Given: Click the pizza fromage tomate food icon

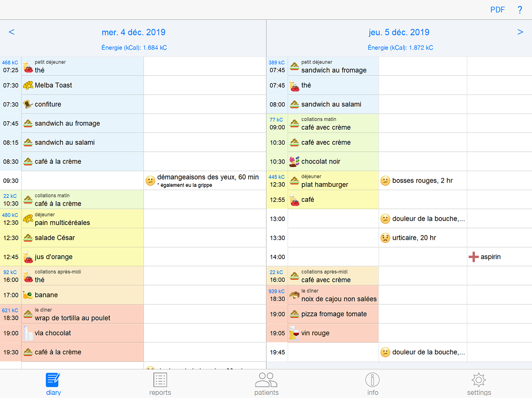Looking at the screenshot, I should (294, 314).
